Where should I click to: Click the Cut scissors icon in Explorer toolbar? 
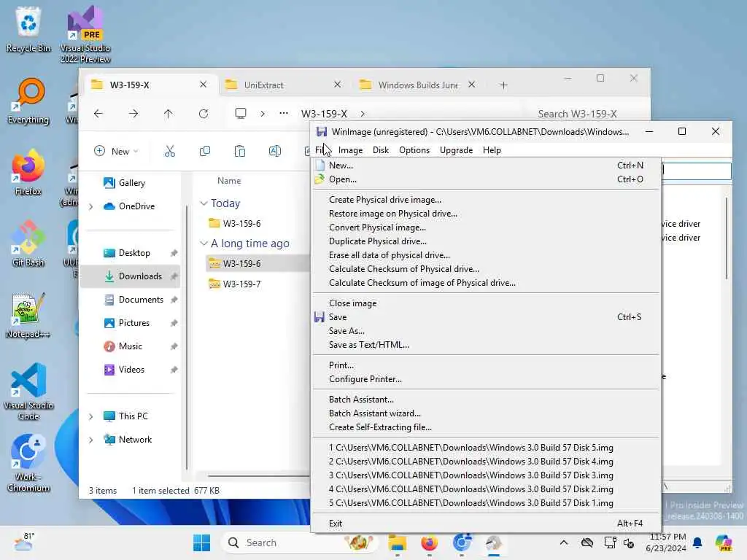tap(169, 151)
